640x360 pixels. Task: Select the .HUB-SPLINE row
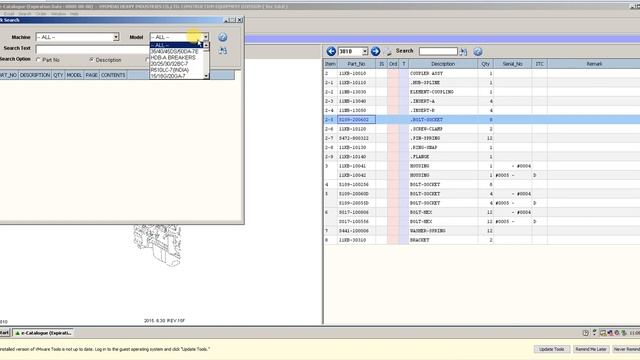(x=482, y=83)
